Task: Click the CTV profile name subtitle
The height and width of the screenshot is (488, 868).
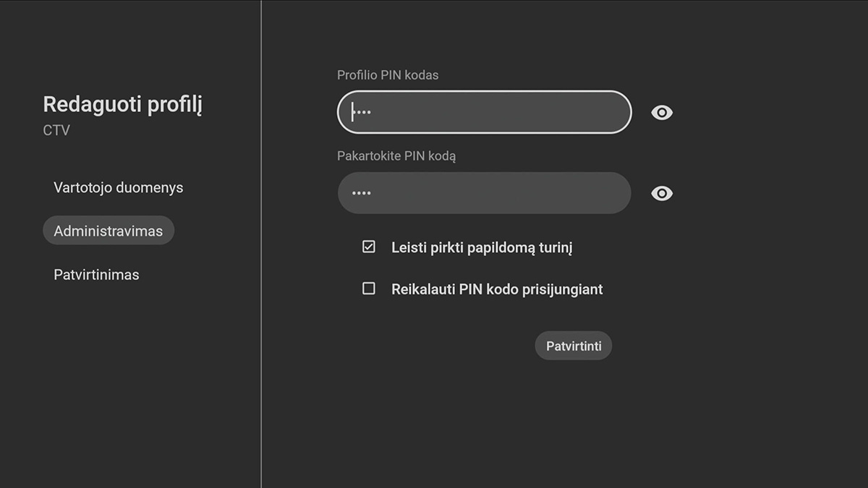Action: (56, 131)
